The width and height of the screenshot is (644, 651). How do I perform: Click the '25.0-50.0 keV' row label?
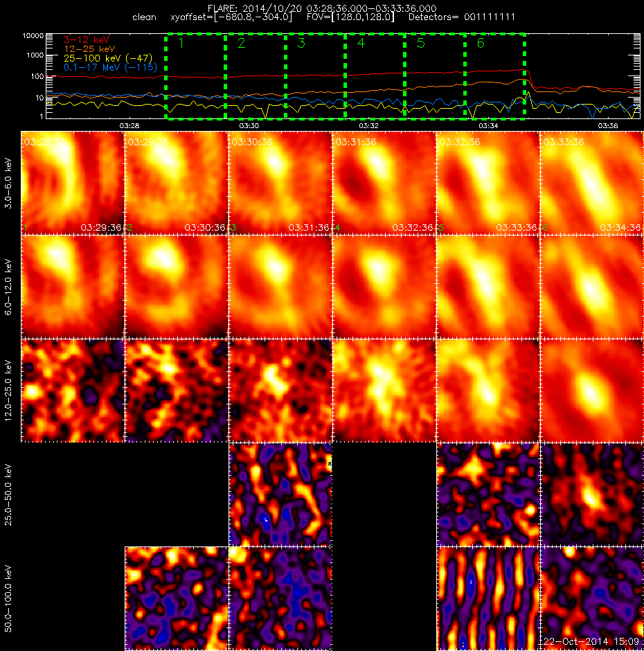(x=9, y=494)
